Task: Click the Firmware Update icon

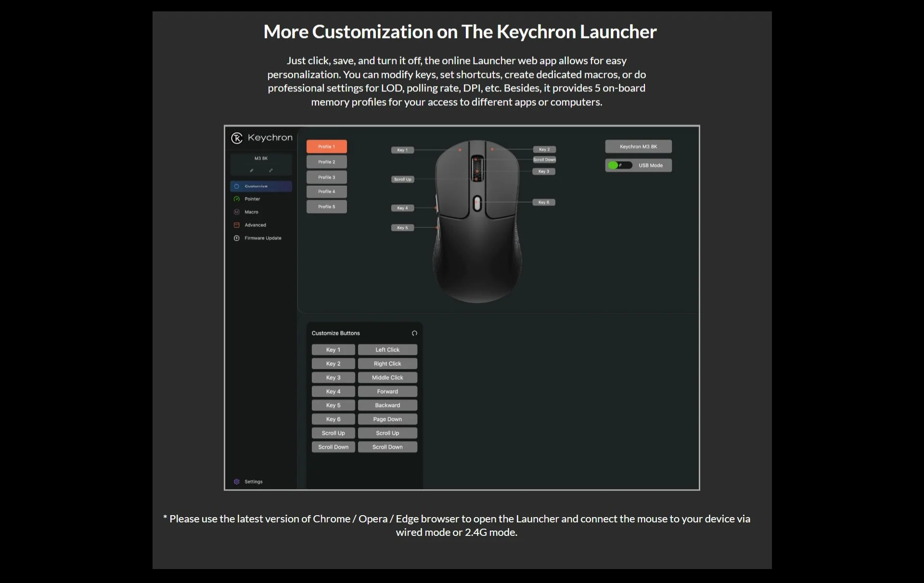Action: point(236,238)
